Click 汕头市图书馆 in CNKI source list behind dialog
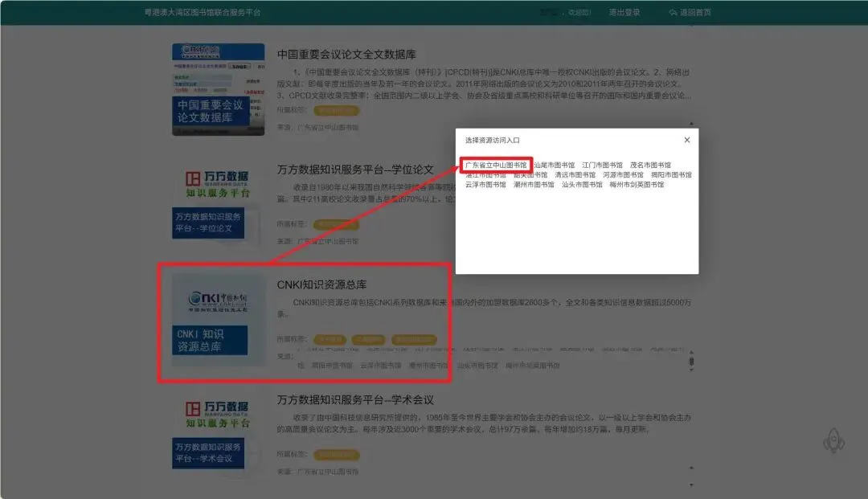This screenshot has height=499, width=868. pos(477,366)
